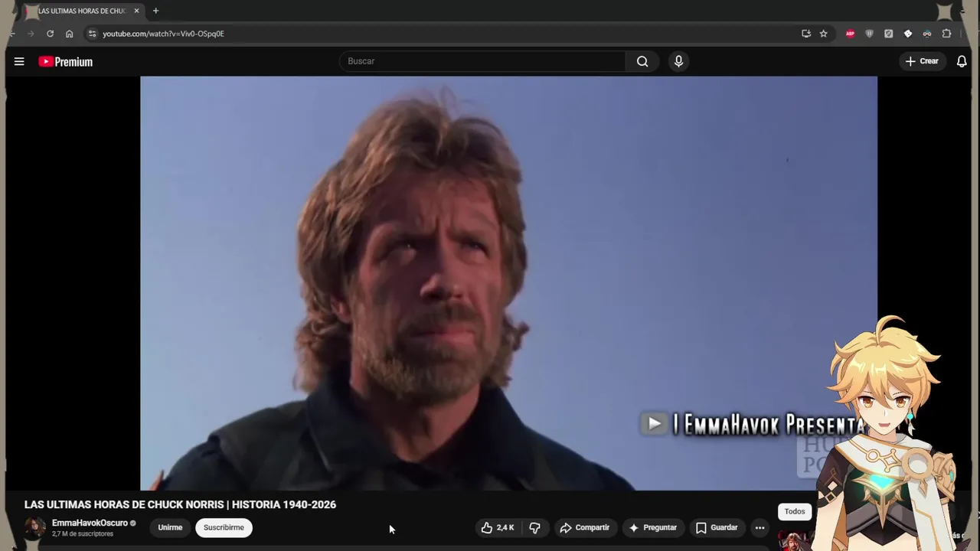This screenshot has height=551, width=980.
Task: Bookmark this page with star icon
Action: click(824, 34)
